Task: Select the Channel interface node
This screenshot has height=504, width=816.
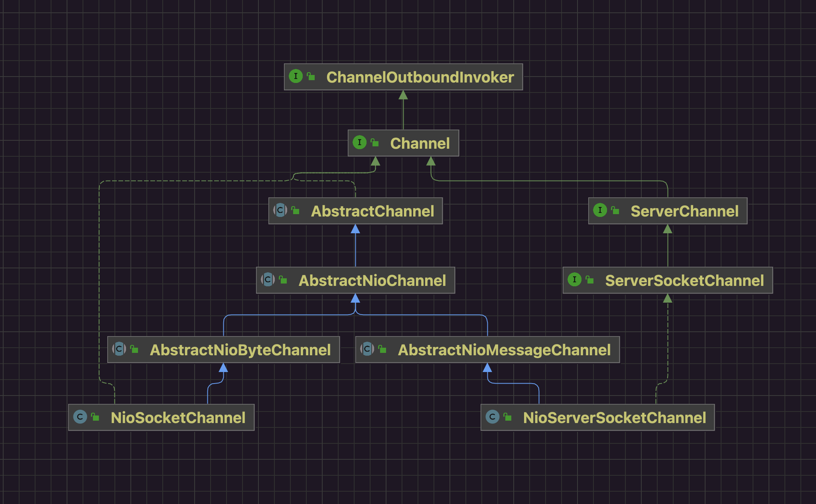Action: (x=420, y=144)
